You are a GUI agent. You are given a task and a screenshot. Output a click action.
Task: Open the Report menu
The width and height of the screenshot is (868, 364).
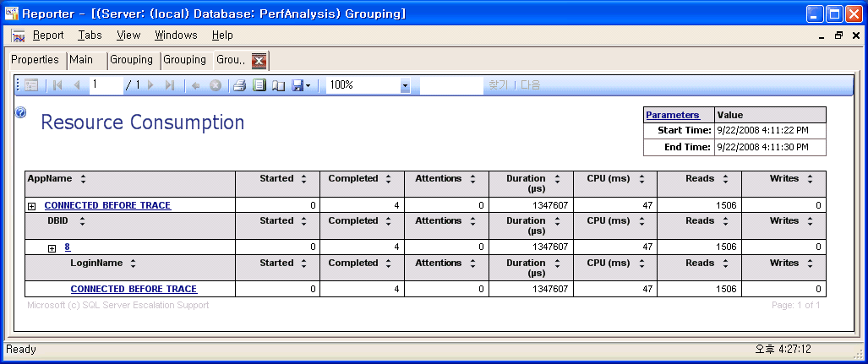tap(48, 35)
